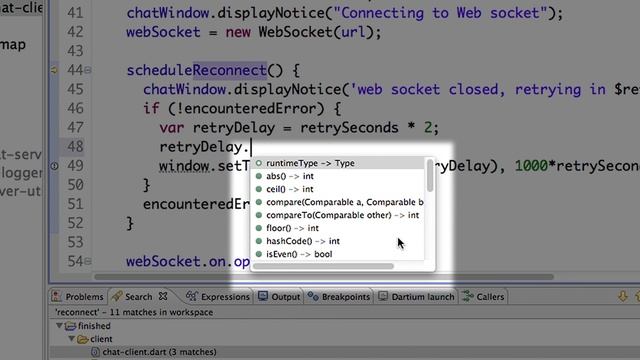Click scheduleReconnect method name in editor
The width and height of the screenshot is (640, 360).
point(197,70)
